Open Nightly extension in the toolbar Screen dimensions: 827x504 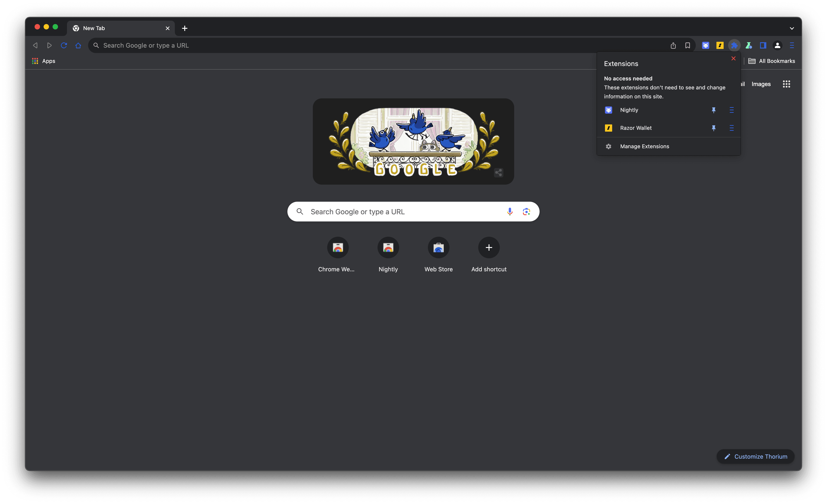(705, 45)
